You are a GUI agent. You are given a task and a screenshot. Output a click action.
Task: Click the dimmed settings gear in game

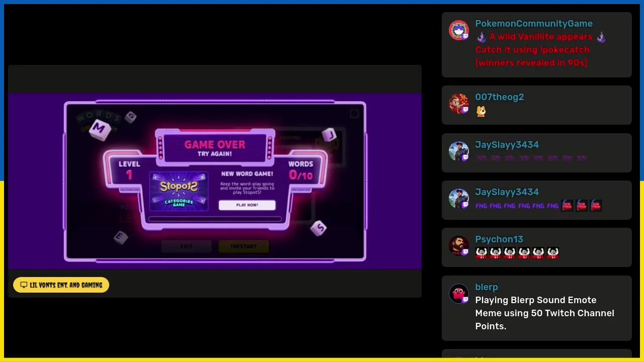point(354,114)
